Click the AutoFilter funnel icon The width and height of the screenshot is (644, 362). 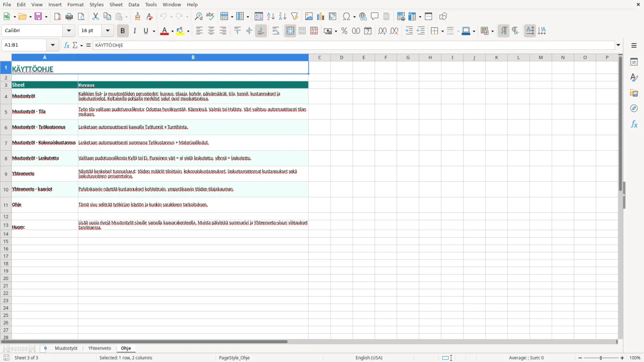pyautogui.click(x=295, y=17)
